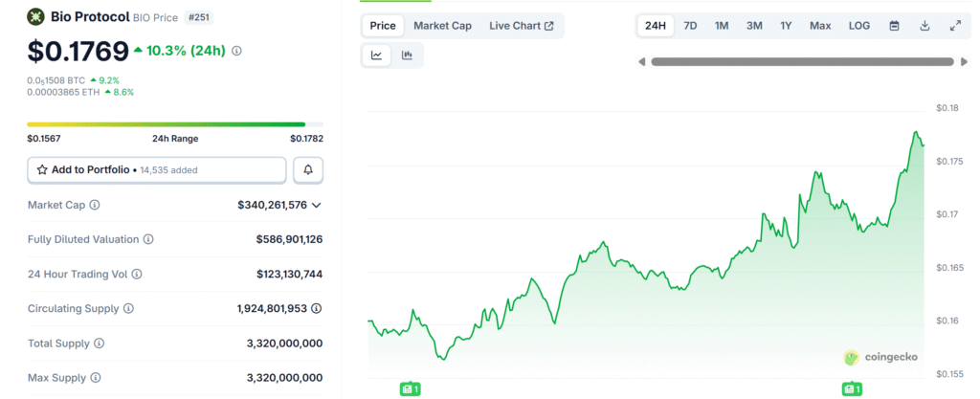Click the price alert bell icon

(308, 169)
